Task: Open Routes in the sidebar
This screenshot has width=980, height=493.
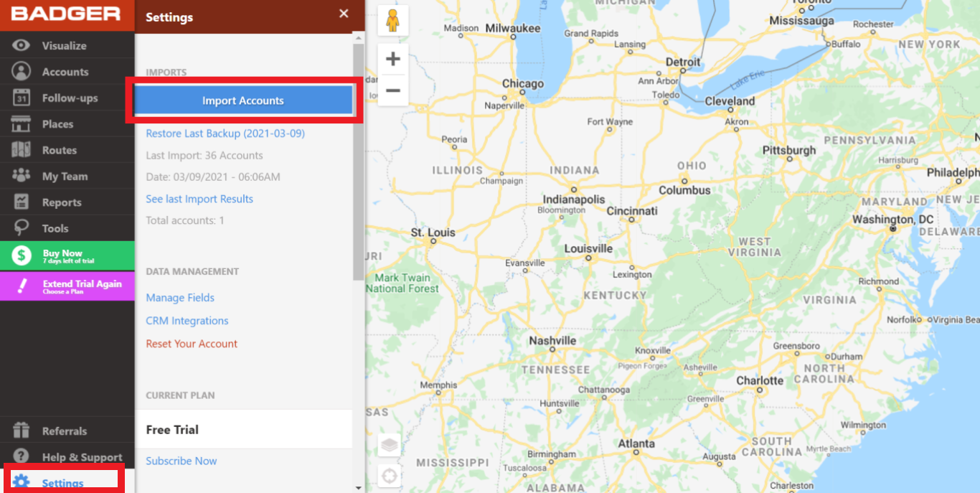Action: [67, 150]
